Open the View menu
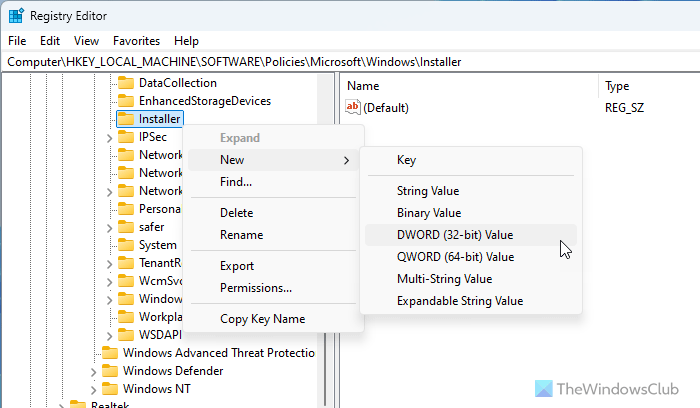Image resolution: width=700 pixels, height=408 pixels. 86,41
